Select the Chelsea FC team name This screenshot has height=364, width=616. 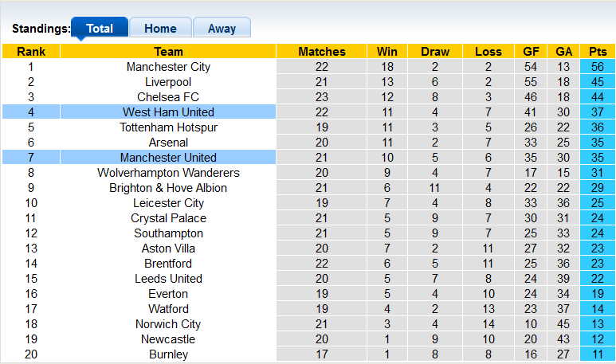click(x=168, y=97)
